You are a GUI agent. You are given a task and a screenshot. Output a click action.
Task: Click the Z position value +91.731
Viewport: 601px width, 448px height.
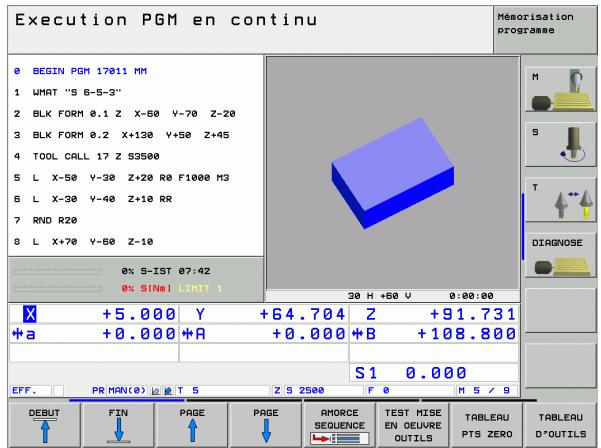coord(473,314)
